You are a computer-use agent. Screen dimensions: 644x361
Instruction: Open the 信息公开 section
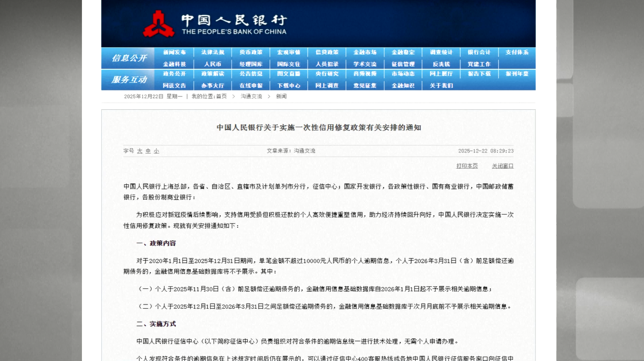128,58
